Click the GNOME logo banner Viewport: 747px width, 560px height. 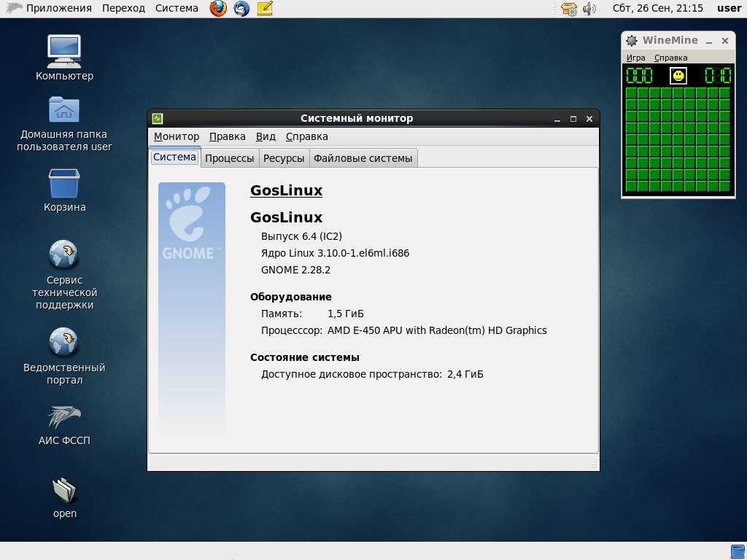192,307
